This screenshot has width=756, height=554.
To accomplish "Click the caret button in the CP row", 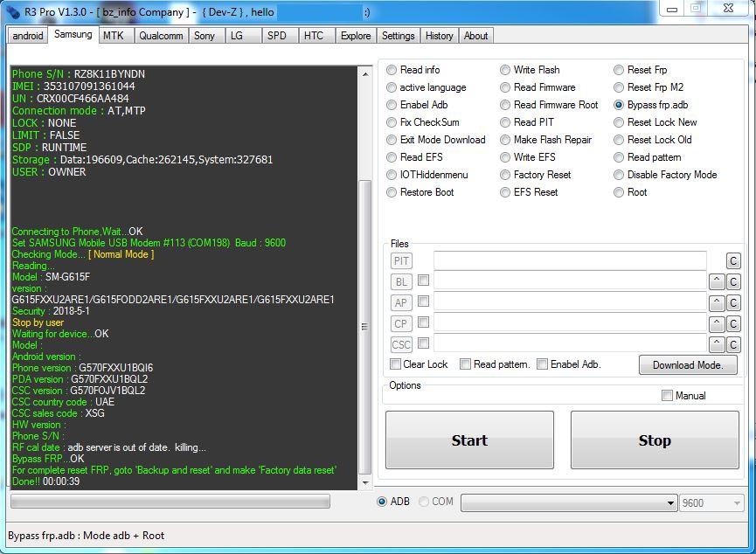I will tap(717, 323).
